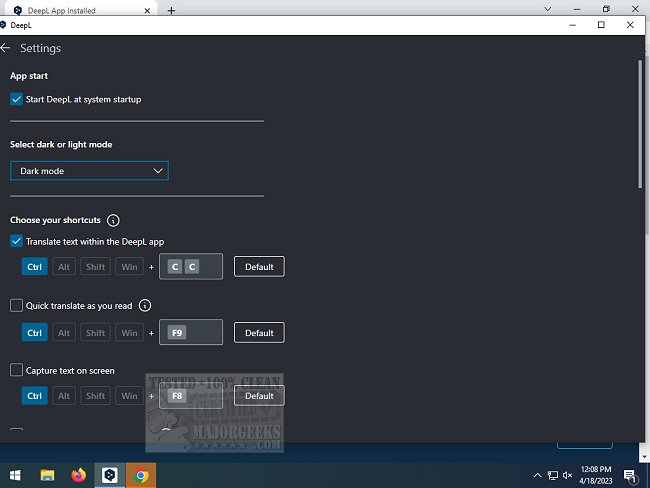
Task: Open the Dark mode dropdown
Action: pos(89,171)
